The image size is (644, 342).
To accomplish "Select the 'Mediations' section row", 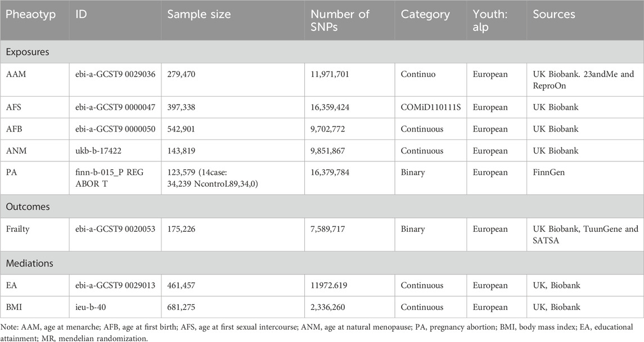I will click(322, 263).
